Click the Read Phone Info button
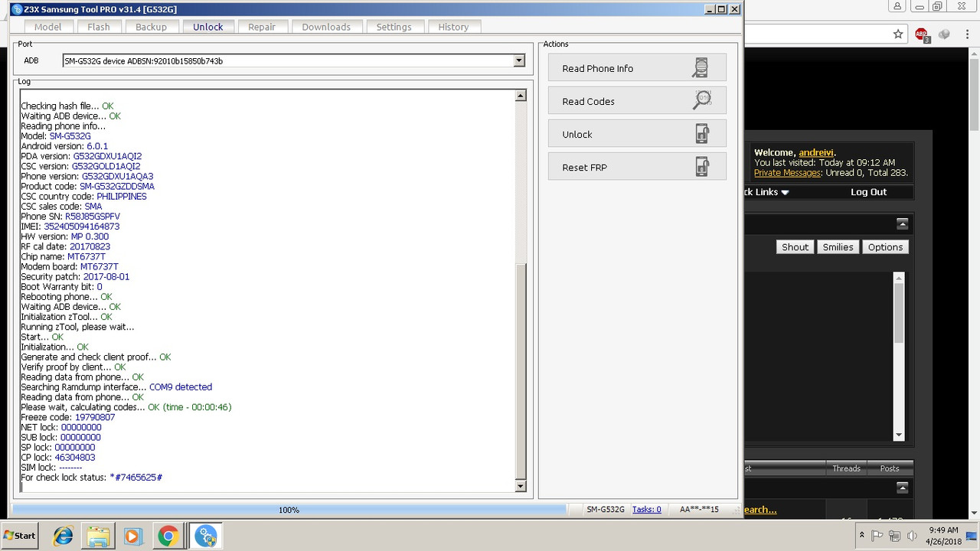980x551 pixels. [x=637, y=68]
